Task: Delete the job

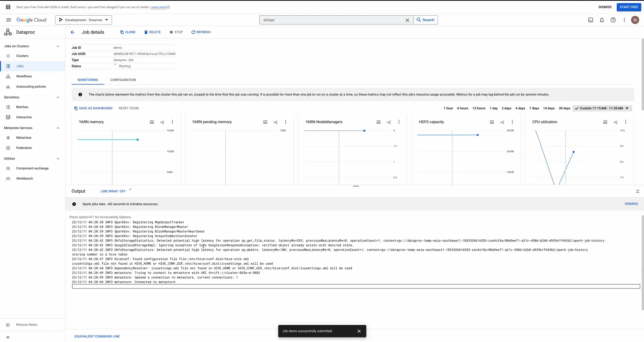Action: [152, 32]
